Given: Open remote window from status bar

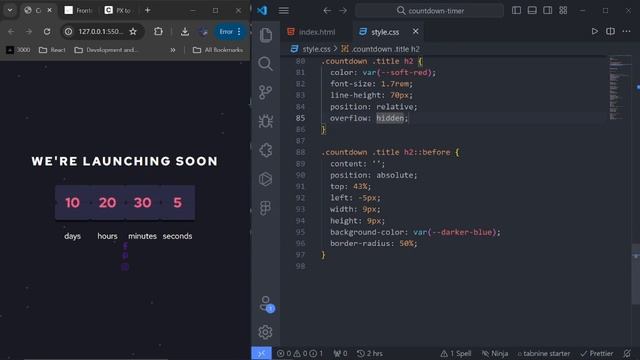Looking at the screenshot, I should point(261,353).
